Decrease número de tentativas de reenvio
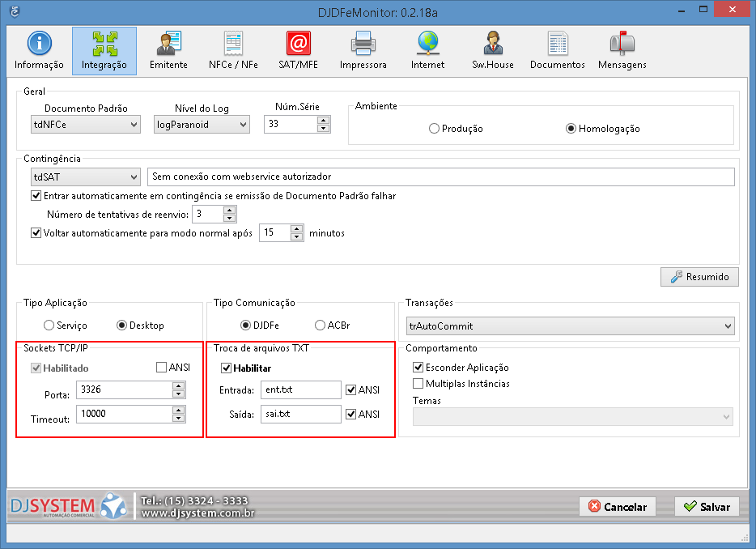756x549 pixels. pos(230,219)
